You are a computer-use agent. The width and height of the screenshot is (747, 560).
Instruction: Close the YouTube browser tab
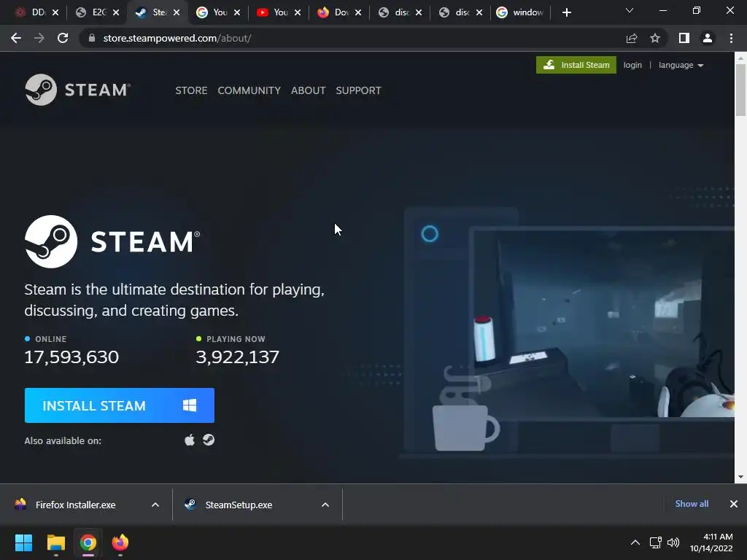pyautogui.click(x=298, y=12)
